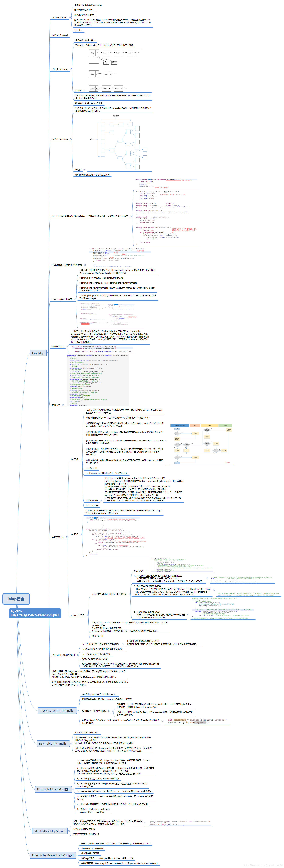This screenshot has width=284, height=868.
Task: Select the LinkedHashMap subtopic
Action: pyautogui.click(x=59, y=18)
